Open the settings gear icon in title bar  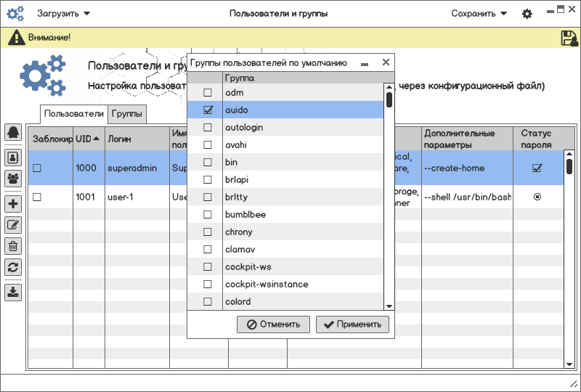click(527, 14)
